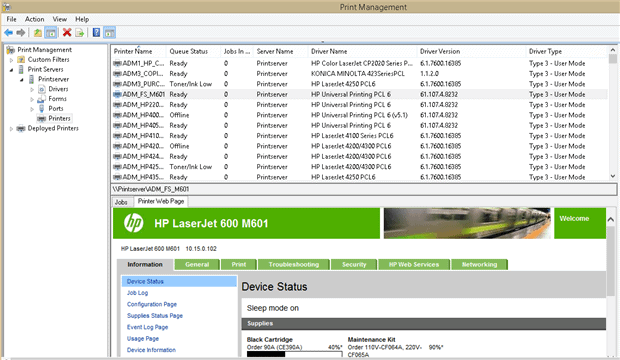Click the red Delete X icon
This screenshot has width=620, height=360.
pyautogui.click(x=67, y=32)
